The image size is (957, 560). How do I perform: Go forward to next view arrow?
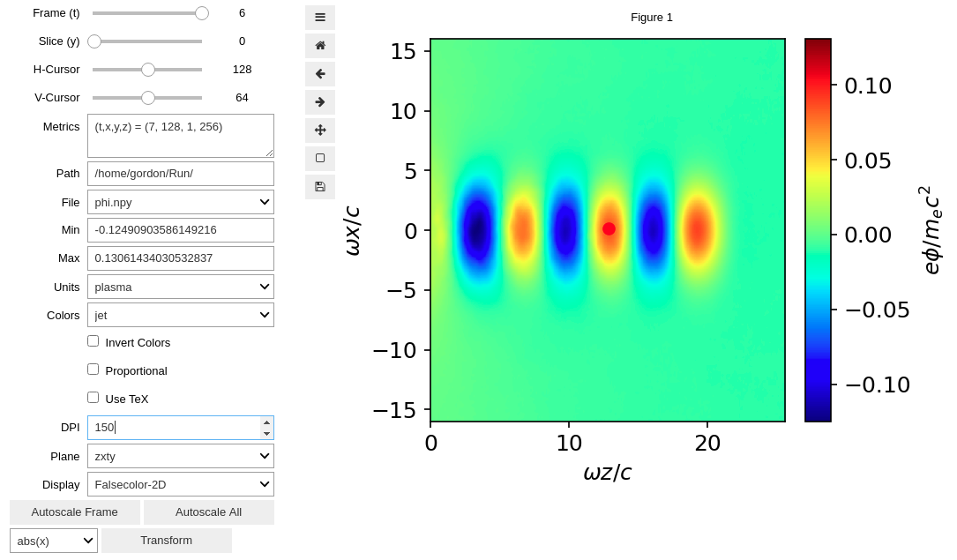click(320, 102)
